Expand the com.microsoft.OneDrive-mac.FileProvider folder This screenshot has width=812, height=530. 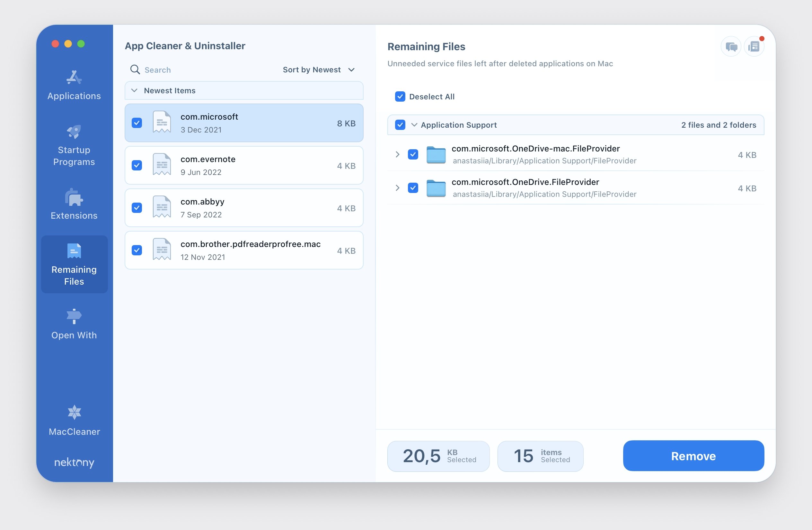(397, 154)
